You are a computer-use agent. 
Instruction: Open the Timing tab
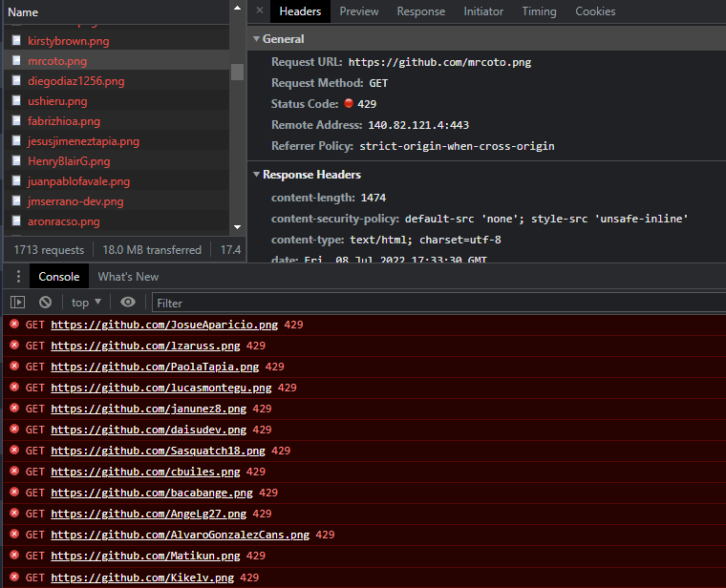click(539, 11)
